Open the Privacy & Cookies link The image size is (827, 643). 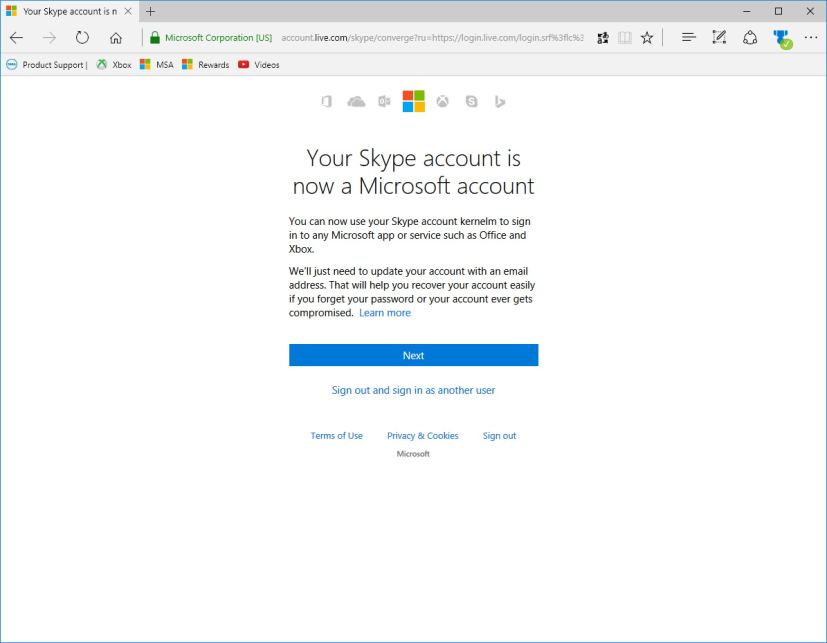[x=422, y=436]
